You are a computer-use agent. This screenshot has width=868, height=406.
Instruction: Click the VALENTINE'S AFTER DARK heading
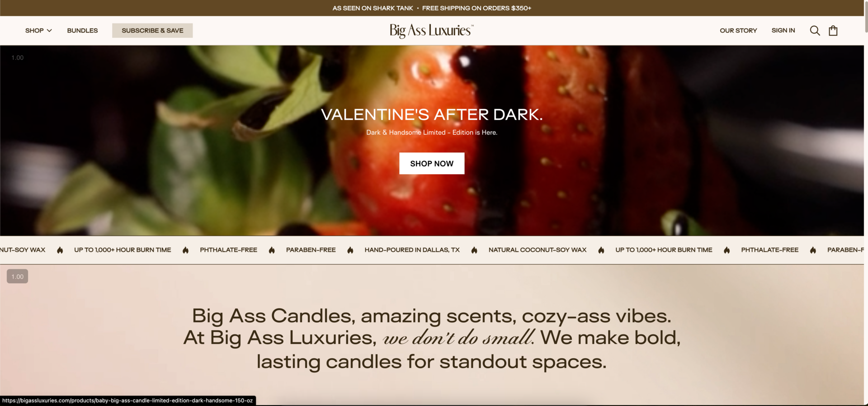pyautogui.click(x=432, y=114)
